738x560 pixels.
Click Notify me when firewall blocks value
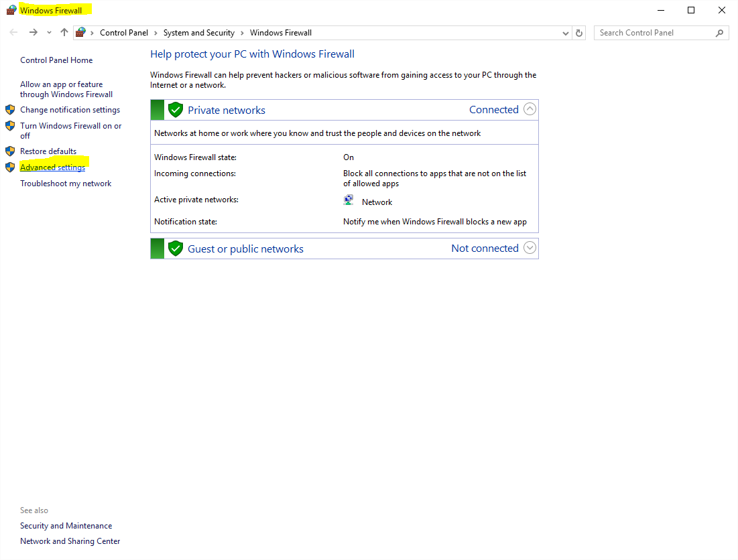435,222
